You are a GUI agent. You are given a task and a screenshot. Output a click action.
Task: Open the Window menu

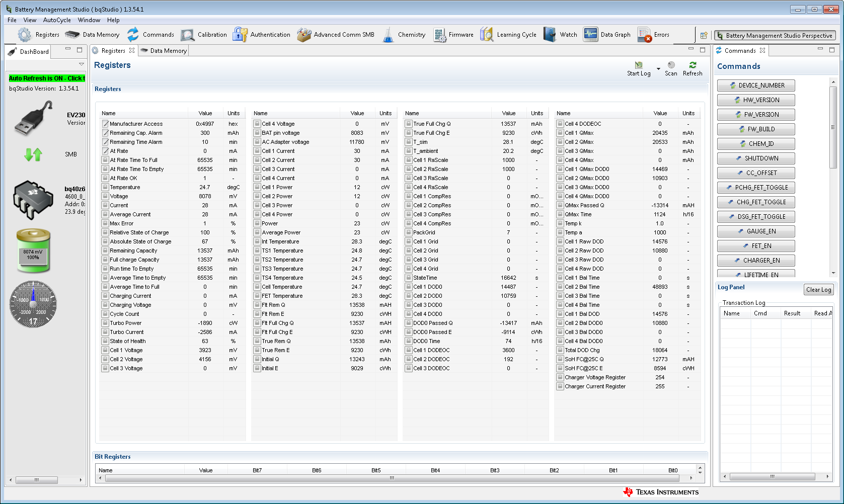89,20
